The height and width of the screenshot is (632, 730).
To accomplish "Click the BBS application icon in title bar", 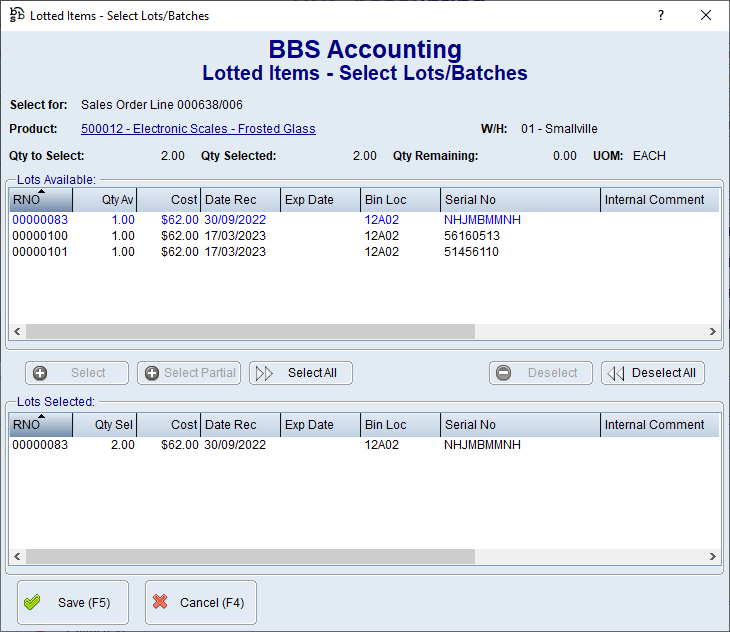I will (16, 16).
